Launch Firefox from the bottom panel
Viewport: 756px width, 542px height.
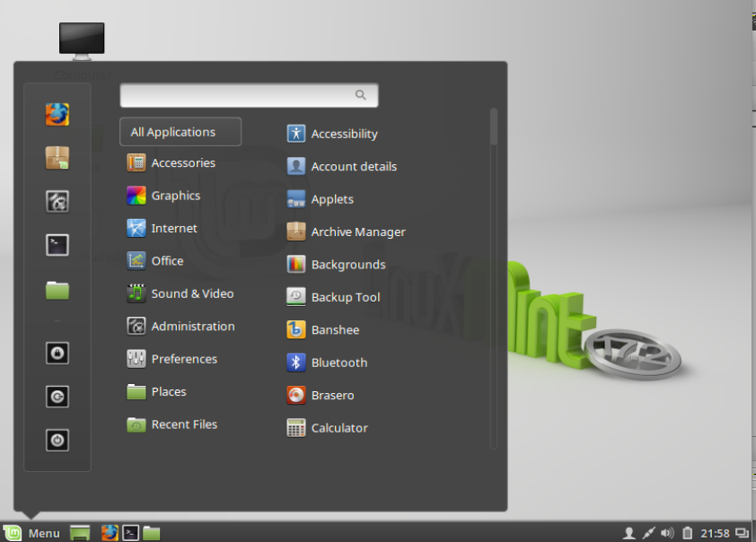110,533
